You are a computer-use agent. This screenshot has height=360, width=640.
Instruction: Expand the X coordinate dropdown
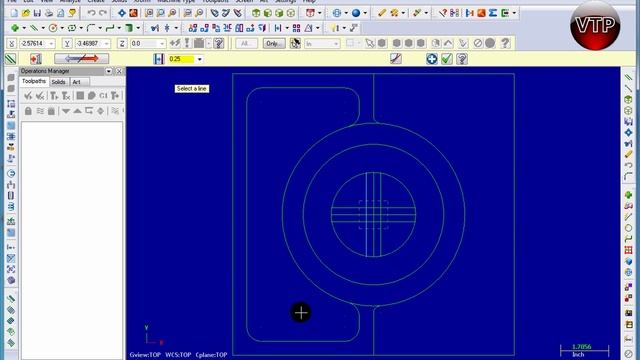pyautogui.click(x=51, y=43)
